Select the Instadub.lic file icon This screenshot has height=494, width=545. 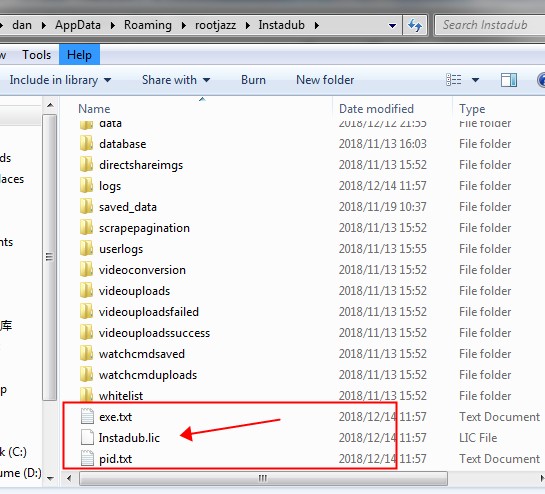point(87,437)
